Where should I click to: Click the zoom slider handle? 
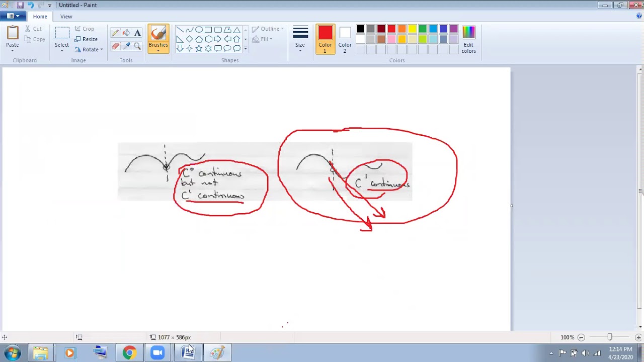point(610,337)
